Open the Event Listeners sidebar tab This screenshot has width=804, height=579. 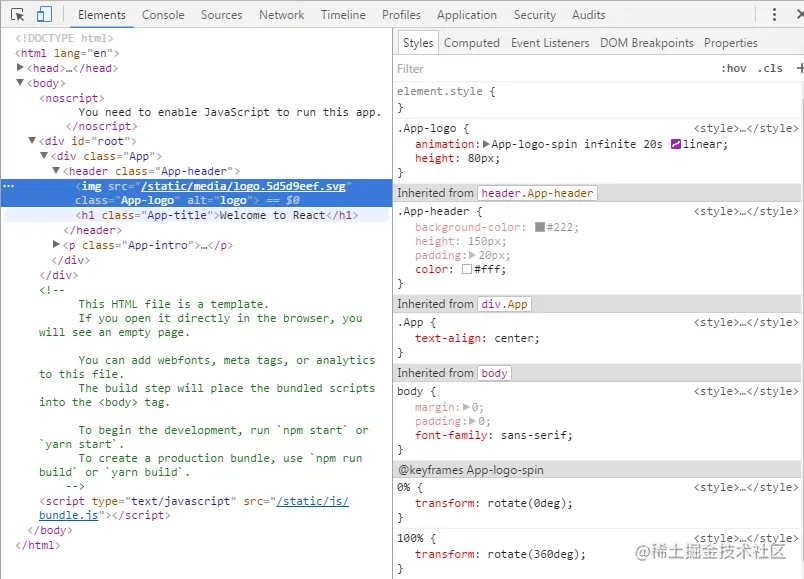coord(550,43)
